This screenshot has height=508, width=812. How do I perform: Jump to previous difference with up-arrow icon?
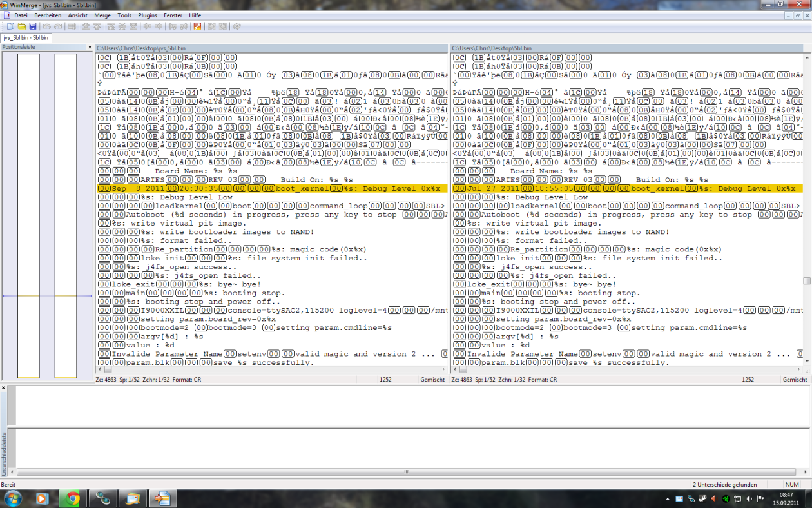(97, 26)
